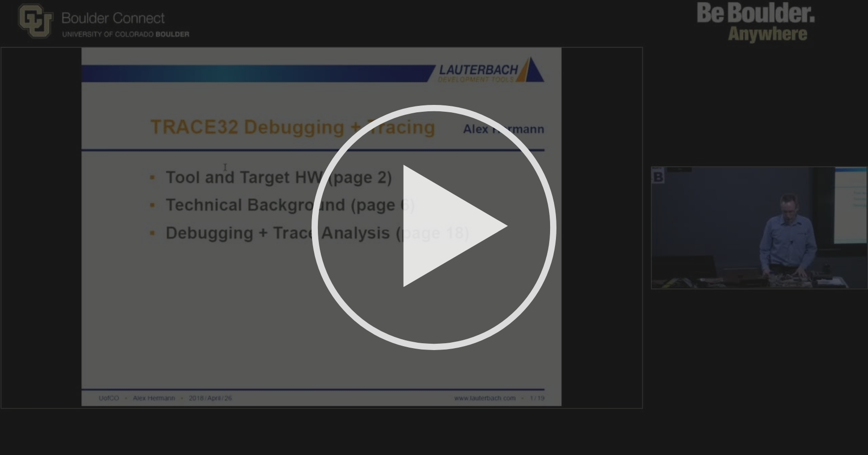Click the 'Technical Background' bullet text
Viewport: 868px width, 455px height.
pyautogui.click(x=290, y=205)
